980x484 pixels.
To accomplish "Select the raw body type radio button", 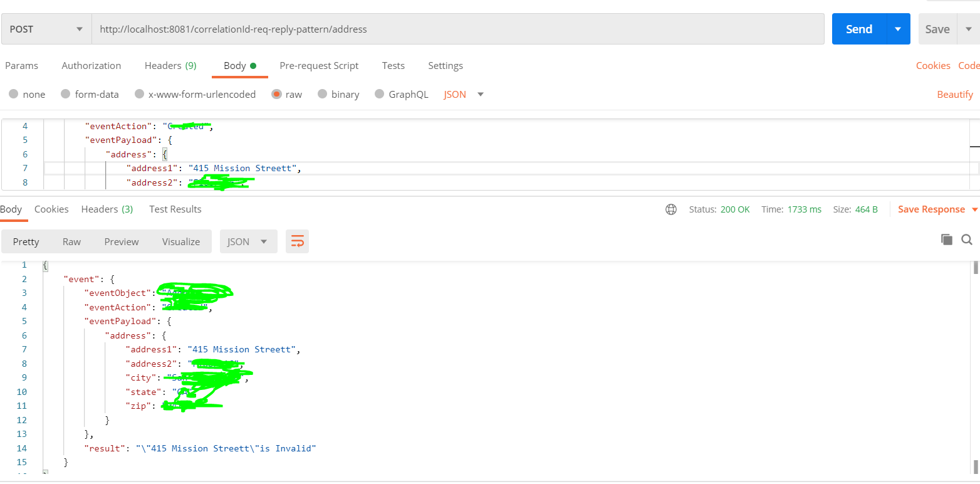I will coord(276,94).
